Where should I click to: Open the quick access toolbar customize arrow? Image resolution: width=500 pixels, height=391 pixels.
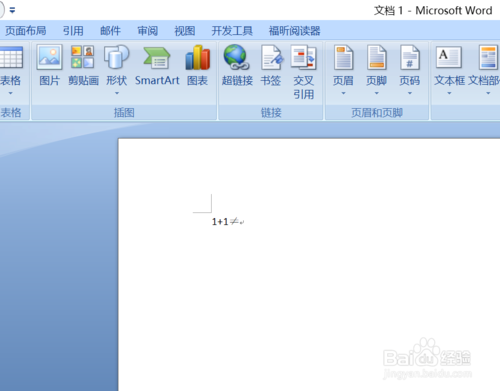pos(12,10)
